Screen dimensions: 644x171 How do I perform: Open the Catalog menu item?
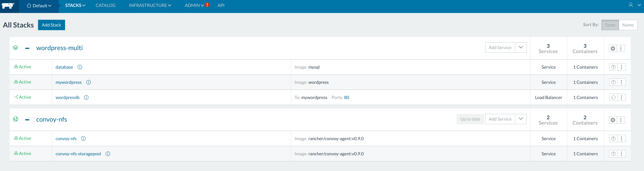(105, 6)
